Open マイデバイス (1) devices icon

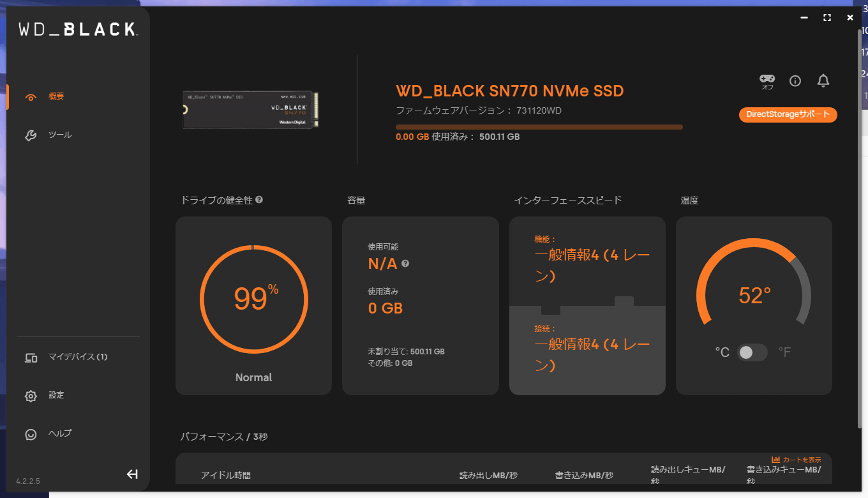click(31, 358)
